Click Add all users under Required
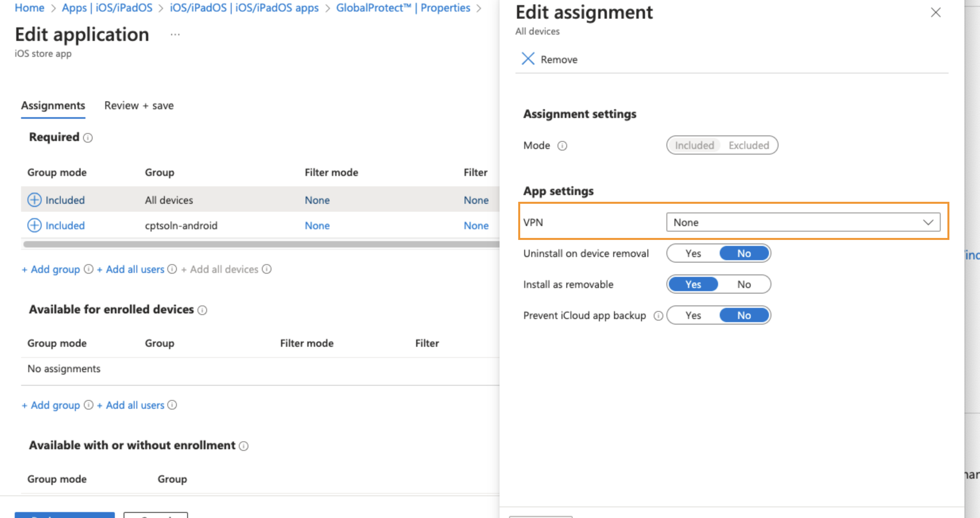This screenshot has width=980, height=518. tap(131, 269)
